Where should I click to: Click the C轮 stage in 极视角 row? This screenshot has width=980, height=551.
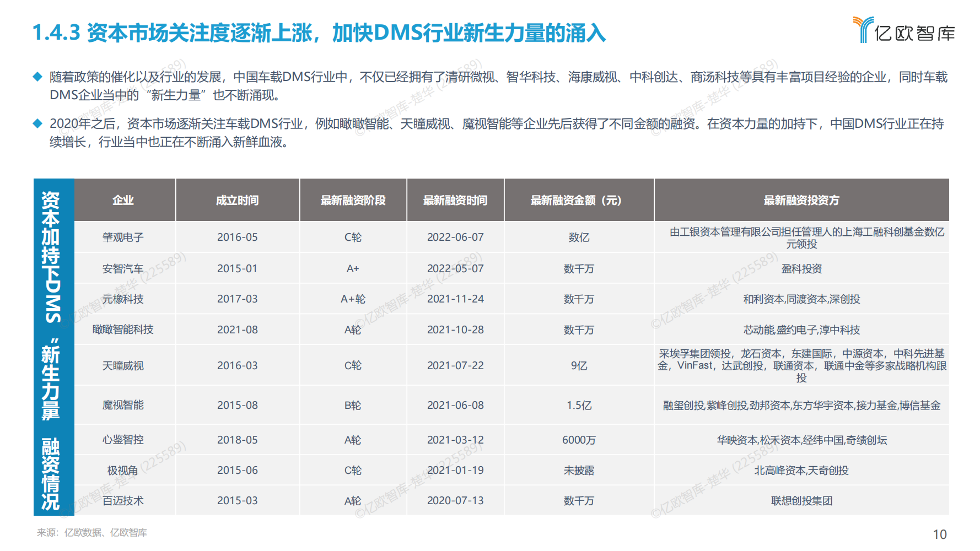point(353,471)
